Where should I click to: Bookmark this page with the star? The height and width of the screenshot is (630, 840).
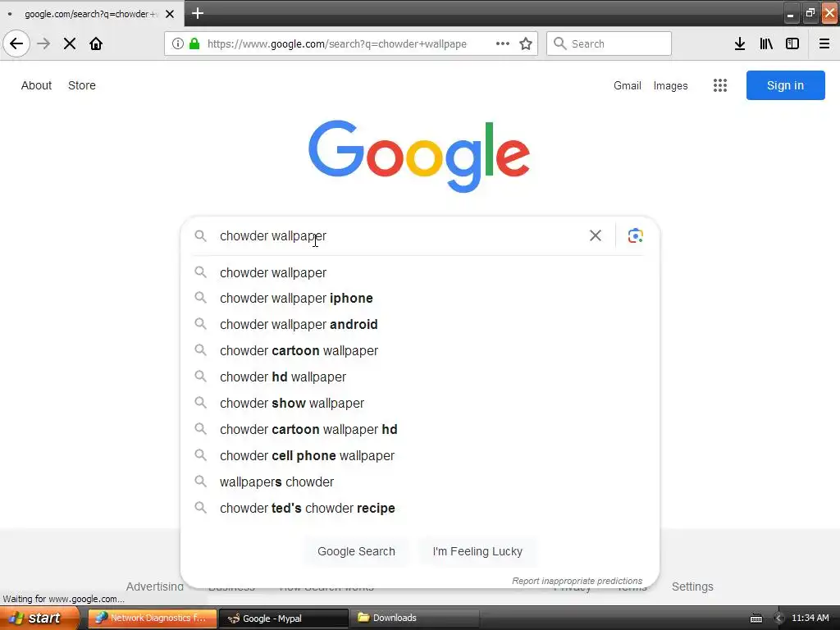click(526, 43)
